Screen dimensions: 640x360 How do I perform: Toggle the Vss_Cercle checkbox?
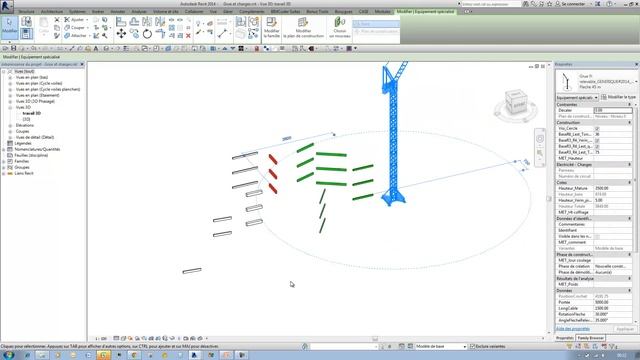[x=597, y=129]
